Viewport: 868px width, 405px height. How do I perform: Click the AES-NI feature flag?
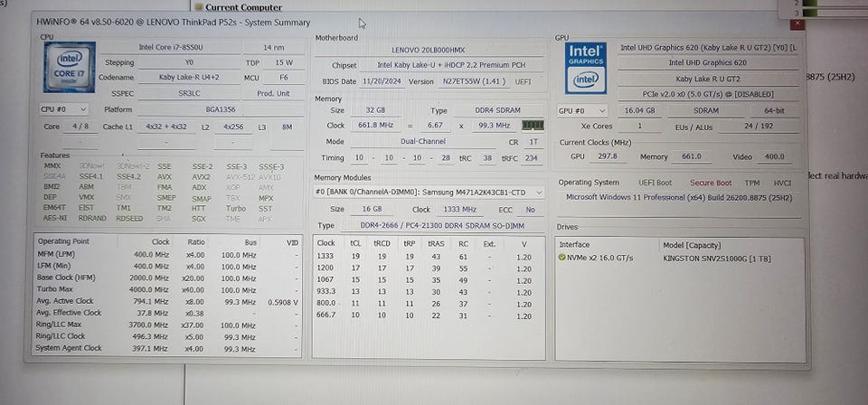click(x=54, y=218)
